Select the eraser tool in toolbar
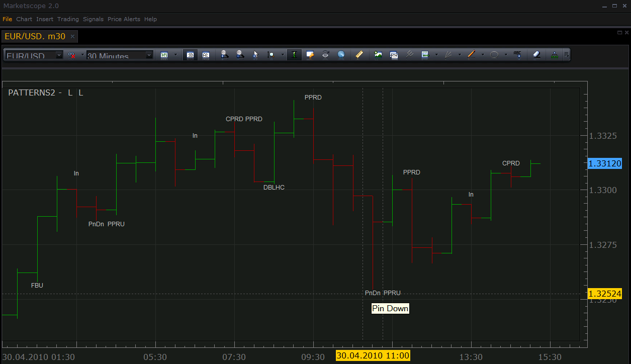631x364 pixels. (x=536, y=55)
